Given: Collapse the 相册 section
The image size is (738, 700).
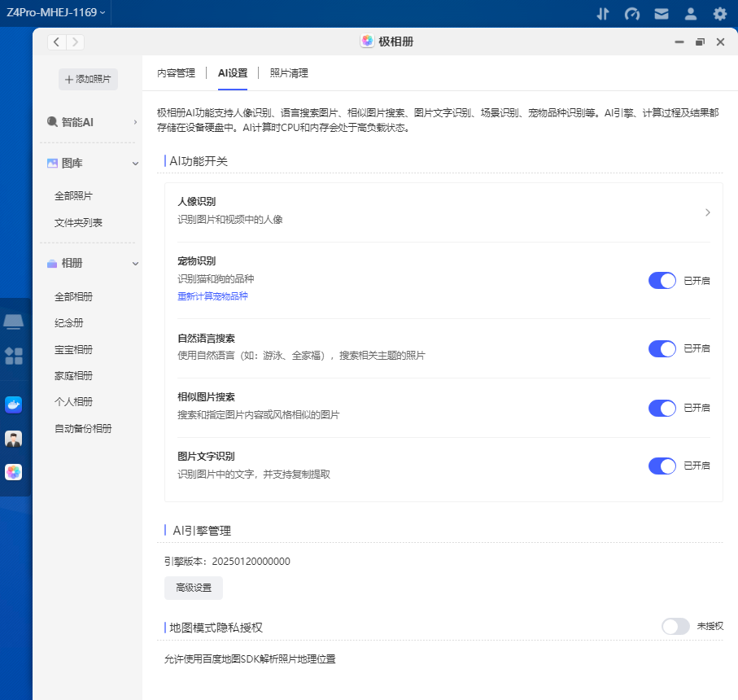Looking at the screenshot, I should (x=135, y=263).
